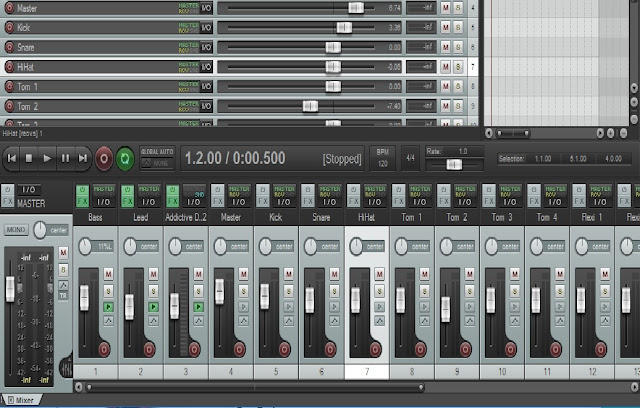The height and width of the screenshot is (408, 640).
Task: Mute the Bass channel in mixer
Action: click(108, 274)
